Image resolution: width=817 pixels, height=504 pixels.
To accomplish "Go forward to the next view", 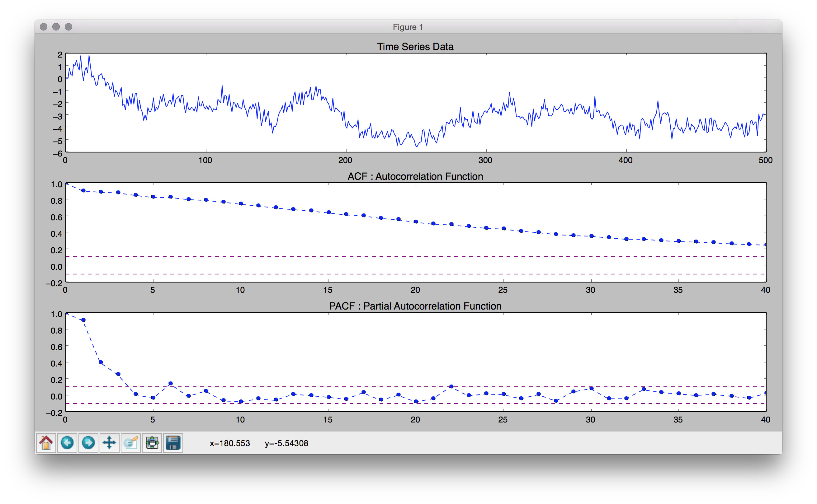I will [88, 443].
